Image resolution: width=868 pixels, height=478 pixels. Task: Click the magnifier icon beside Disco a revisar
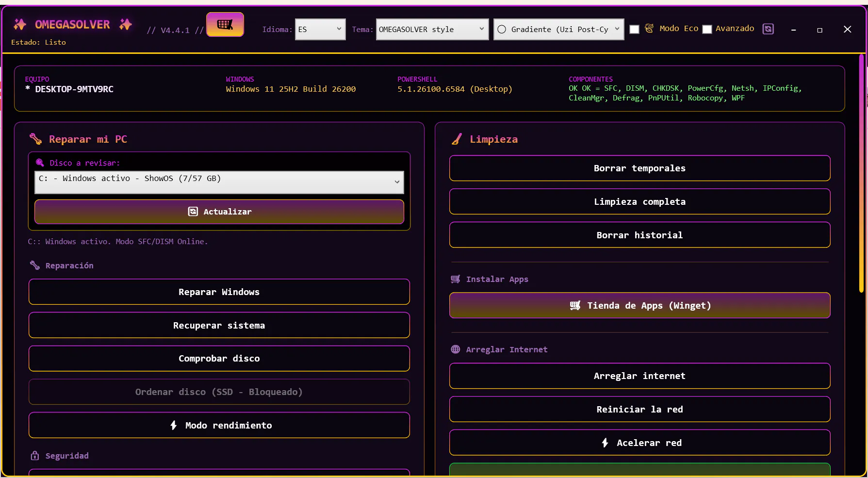coord(40,163)
